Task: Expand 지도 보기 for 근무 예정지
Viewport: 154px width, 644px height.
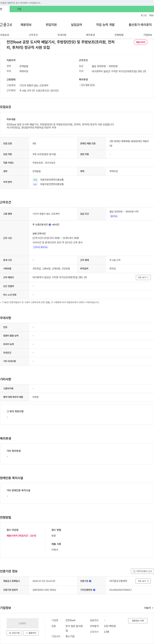Action: tap(143, 277)
